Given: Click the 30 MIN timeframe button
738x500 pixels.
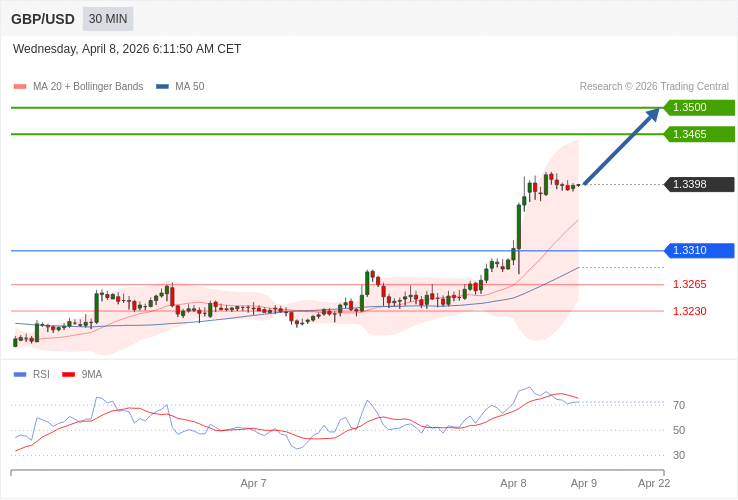Looking at the screenshot, I should coord(108,19).
